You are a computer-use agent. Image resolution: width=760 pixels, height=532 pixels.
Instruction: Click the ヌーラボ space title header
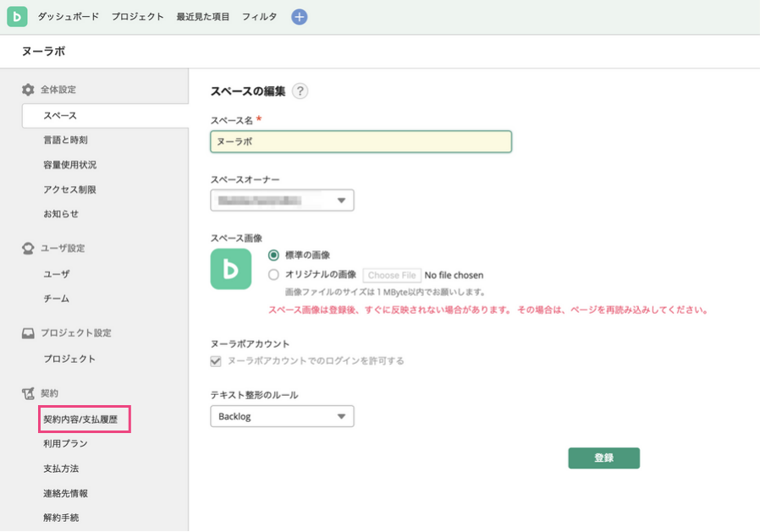coord(44,52)
